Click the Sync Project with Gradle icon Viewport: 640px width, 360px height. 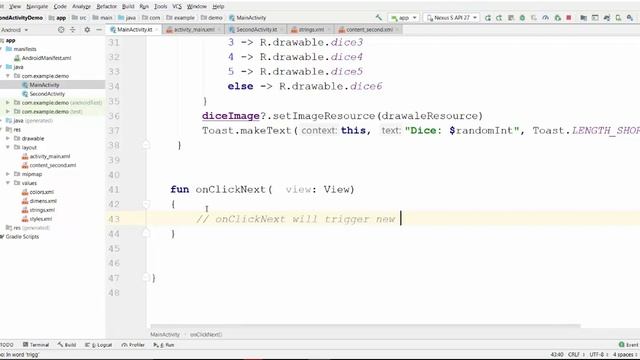pos(607,18)
